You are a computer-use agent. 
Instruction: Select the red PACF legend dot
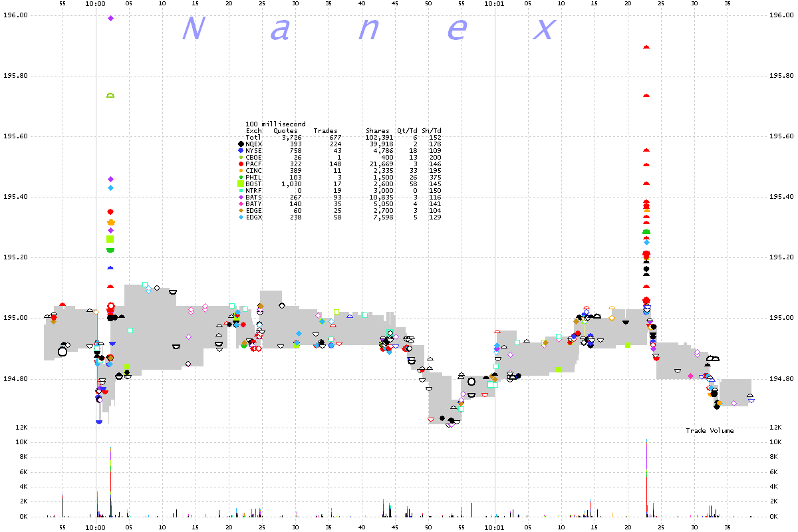pos(240,164)
